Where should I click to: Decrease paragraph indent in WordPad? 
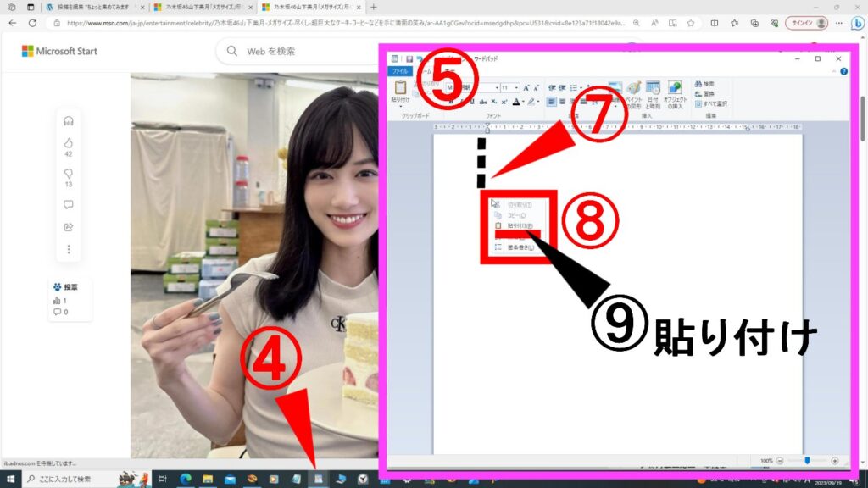pyautogui.click(x=552, y=88)
